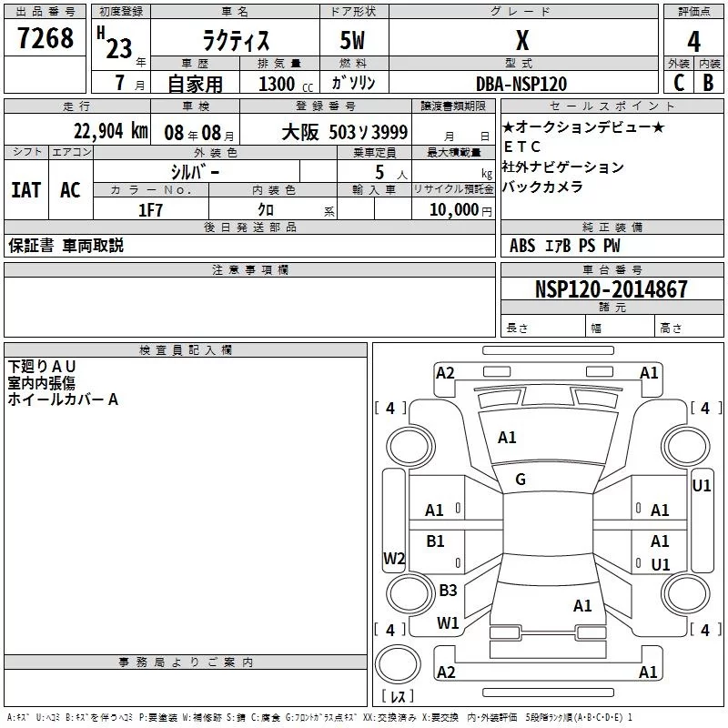Select the バックカメラ sales point
Image resolution: width=728 pixels, height=728 pixels.
point(542,187)
